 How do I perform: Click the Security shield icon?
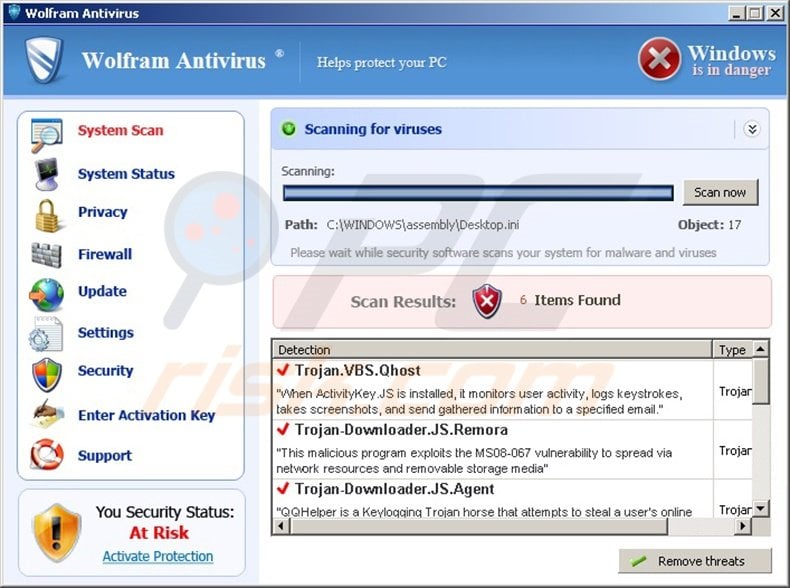[47, 375]
